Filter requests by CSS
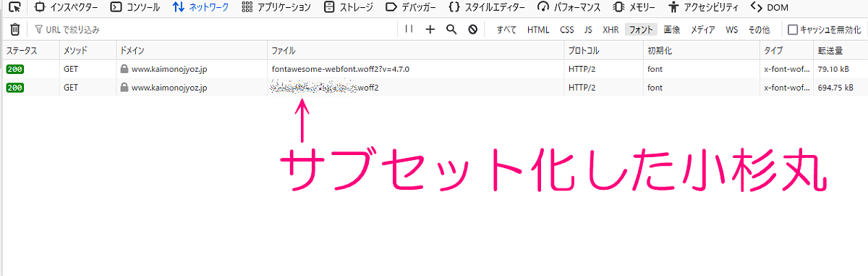The height and width of the screenshot is (276, 868). click(566, 30)
